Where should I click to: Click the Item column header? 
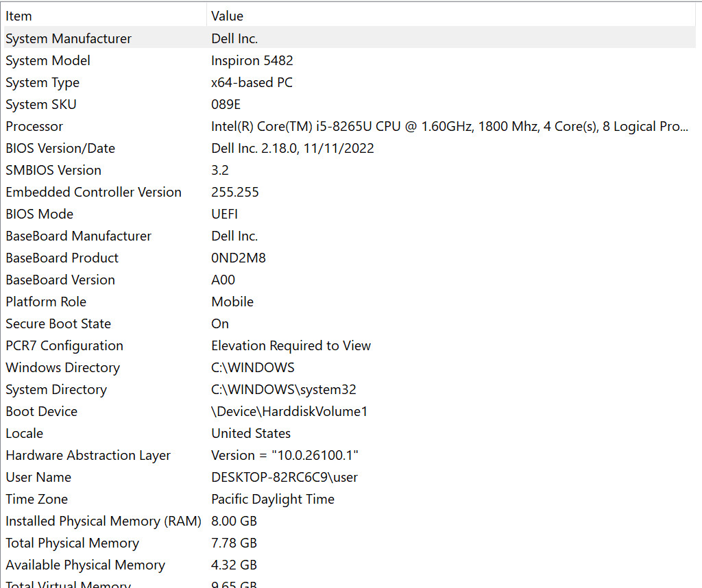105,16
